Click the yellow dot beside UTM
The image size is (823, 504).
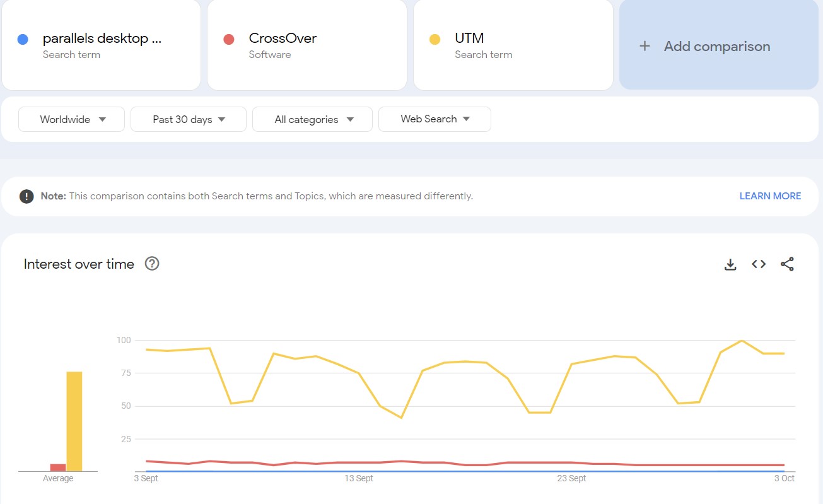[x=435, y=39]
